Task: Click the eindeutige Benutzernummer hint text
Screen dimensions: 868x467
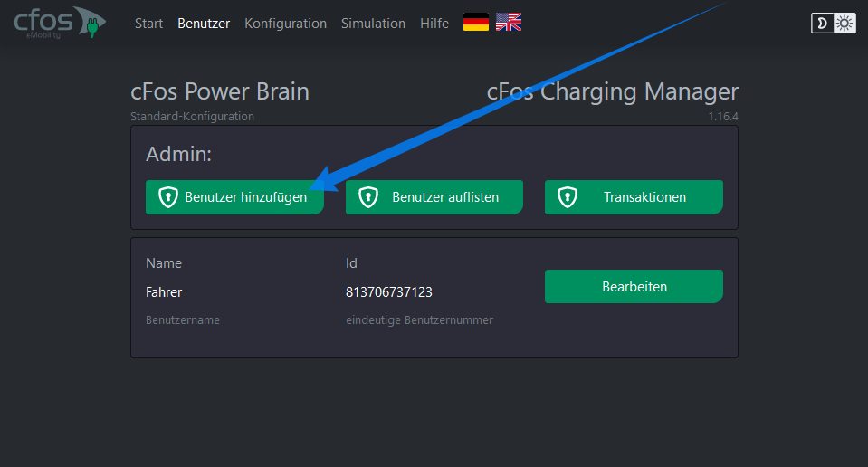Action: [x=419, y=320]
